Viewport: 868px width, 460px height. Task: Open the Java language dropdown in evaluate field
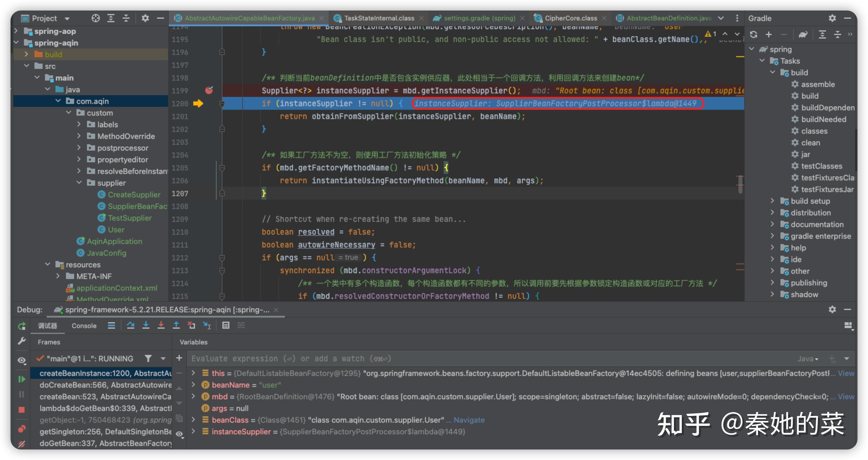coord(808,358)
